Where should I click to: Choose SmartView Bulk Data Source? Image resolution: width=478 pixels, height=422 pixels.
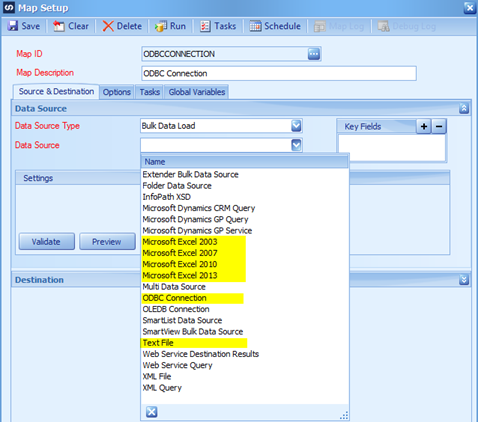click(245, 332)
